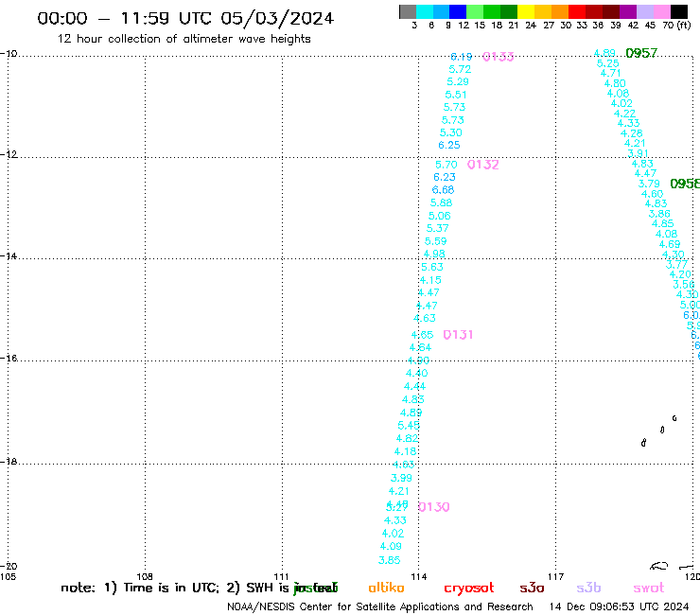Click the NOAA/NESDIS credit text
The width and height of the screenshot is (700, 615).
pyautogui.click(x=380, y=607)
